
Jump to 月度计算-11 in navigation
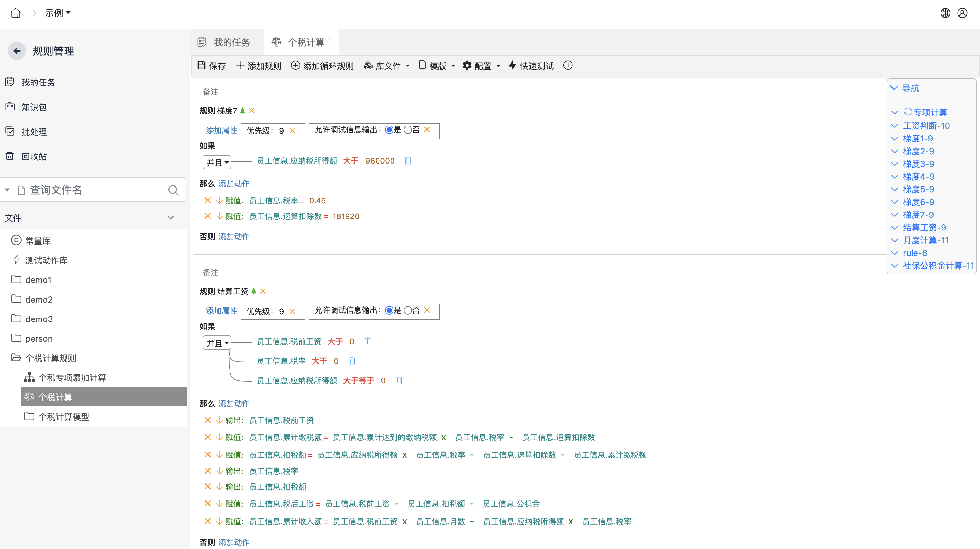click(x=925, y=241)
